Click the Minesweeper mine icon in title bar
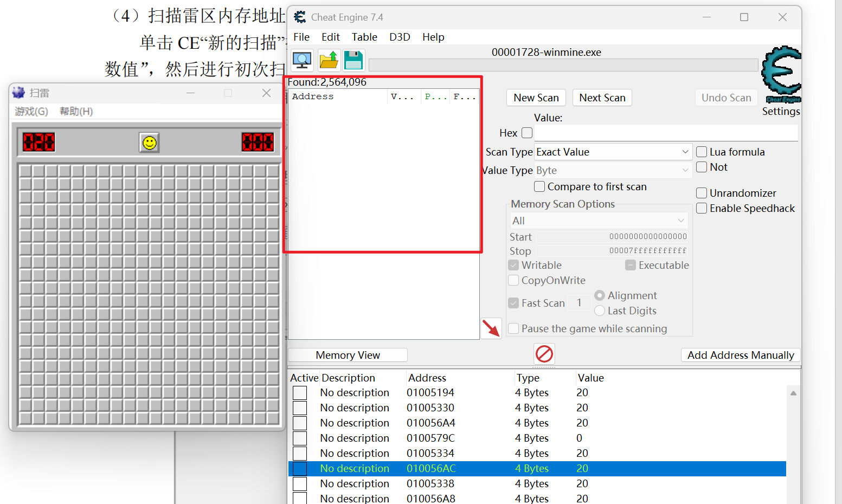Screen dimensions: 842x504 [x=18, y=93]
